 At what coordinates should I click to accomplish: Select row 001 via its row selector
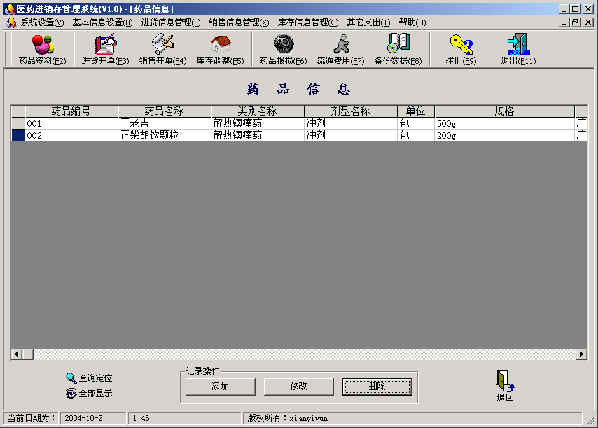18,124
